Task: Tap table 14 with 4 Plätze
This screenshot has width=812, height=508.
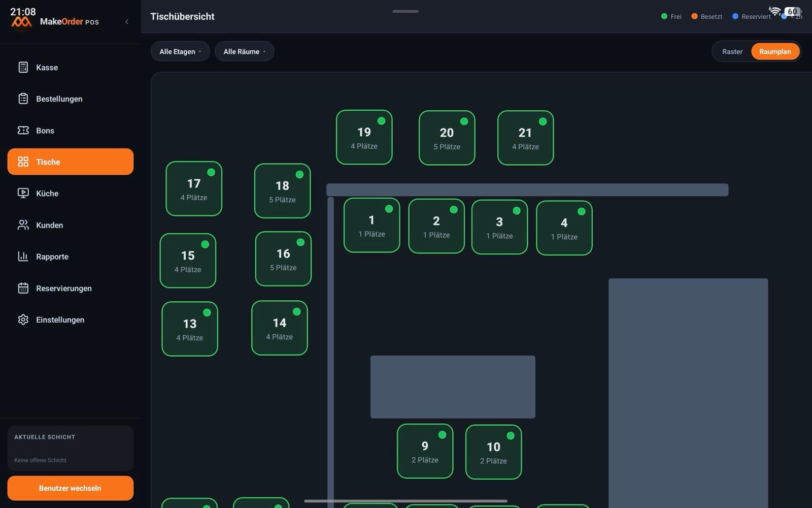Action: tap(280, 328)
